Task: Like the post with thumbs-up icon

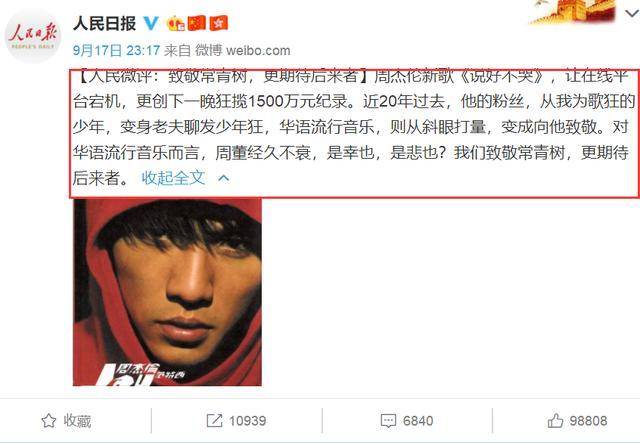Action: point(555,420)
